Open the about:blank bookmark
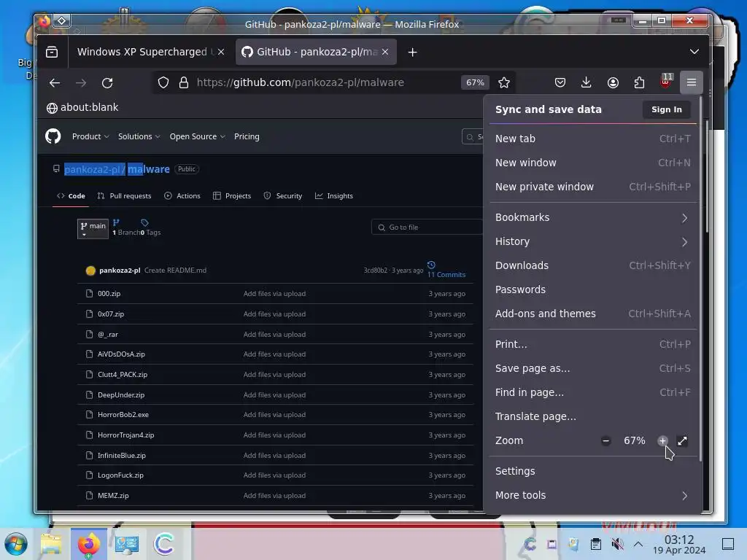 [82, 108]
